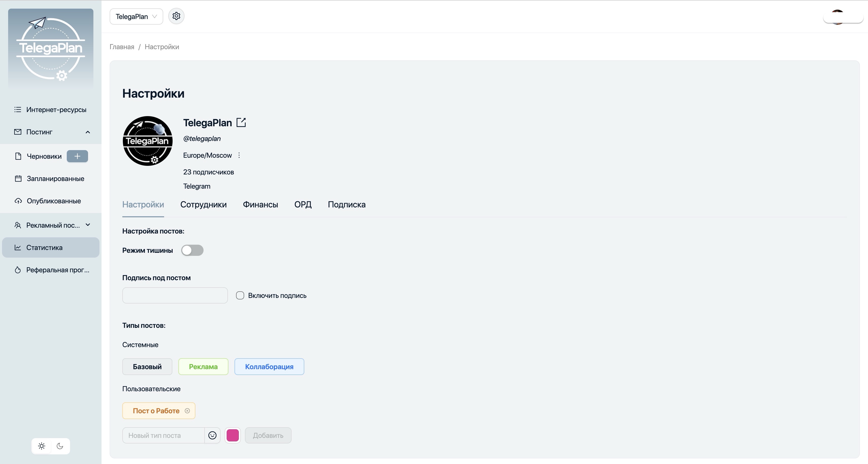Click the Добавить button
This screenshot has width=868, height=464.
click(x=268, y=435)
